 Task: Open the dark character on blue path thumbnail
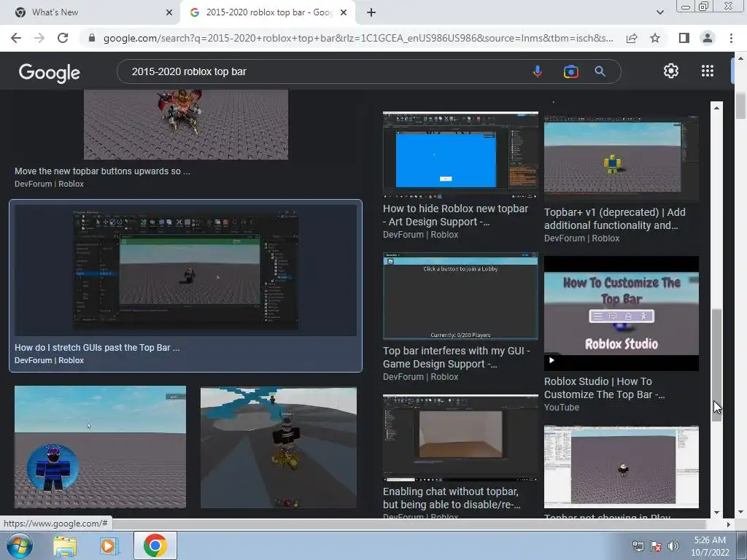[278, 448]
